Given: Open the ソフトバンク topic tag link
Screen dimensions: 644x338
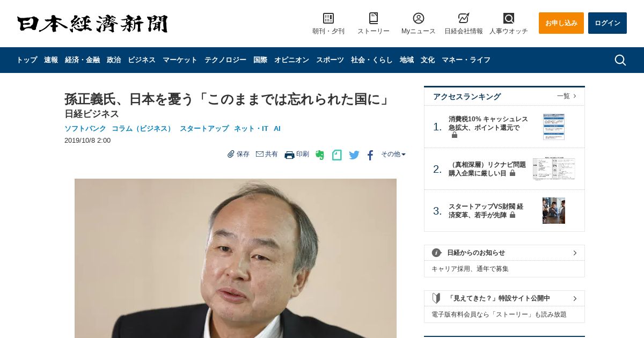Looking at the screenshot, I should [x=85, y=129].
